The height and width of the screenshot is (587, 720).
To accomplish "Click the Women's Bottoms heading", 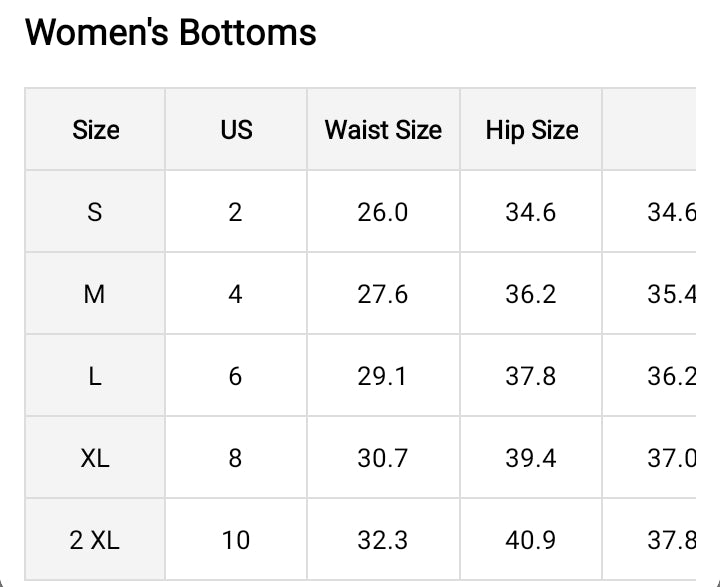I will coord(170,33).
